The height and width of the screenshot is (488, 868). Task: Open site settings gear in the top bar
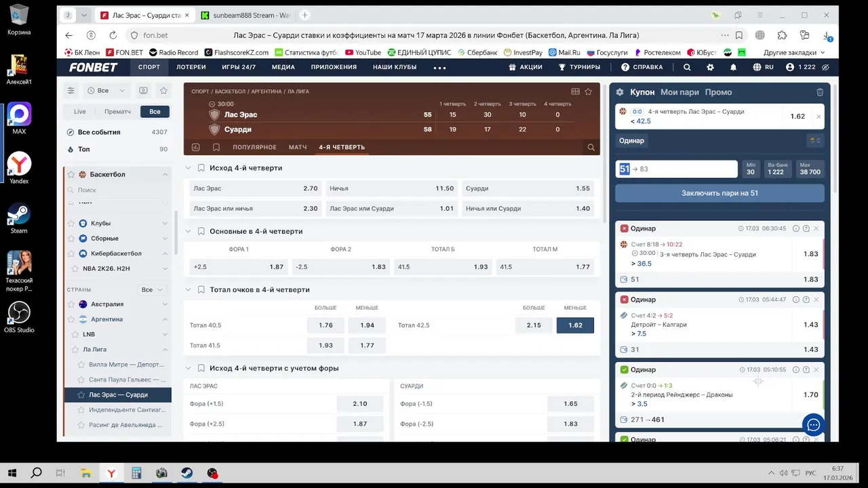710,67
